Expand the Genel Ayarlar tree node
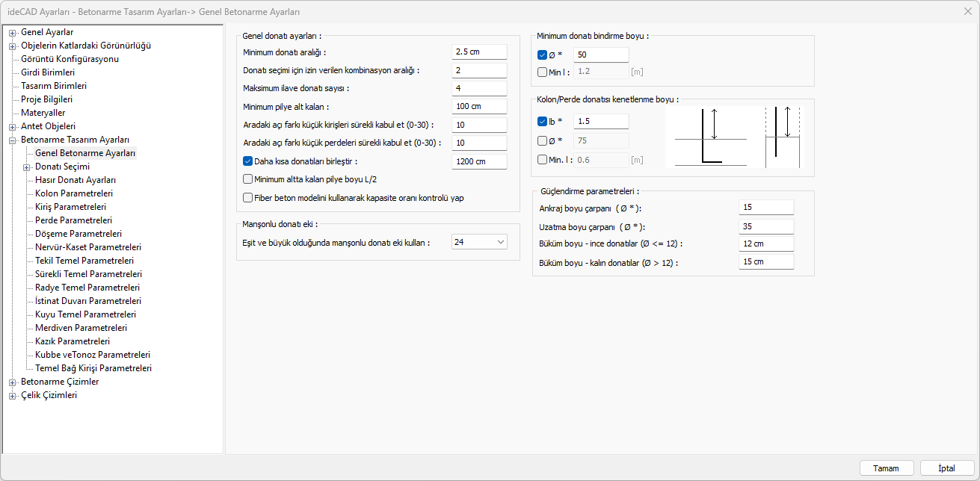The height and width of the screenshot is (481, 980). coord(12,32)
